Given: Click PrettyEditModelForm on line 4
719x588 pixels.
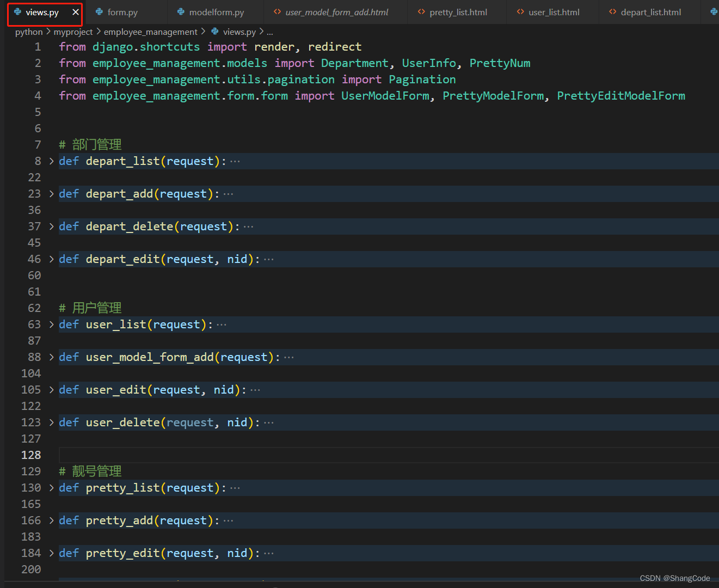Looking at the screenshot, I should coord(621,96).
